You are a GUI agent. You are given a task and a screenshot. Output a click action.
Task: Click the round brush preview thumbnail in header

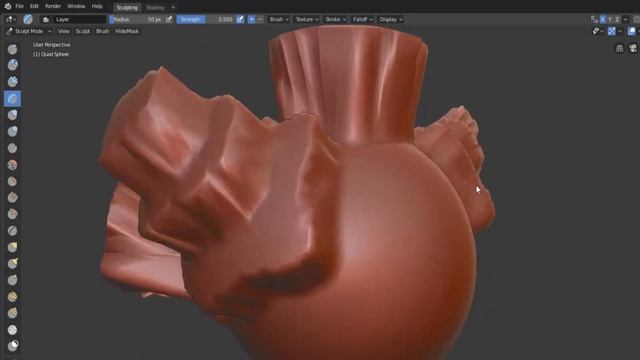(x=28, y=19)
